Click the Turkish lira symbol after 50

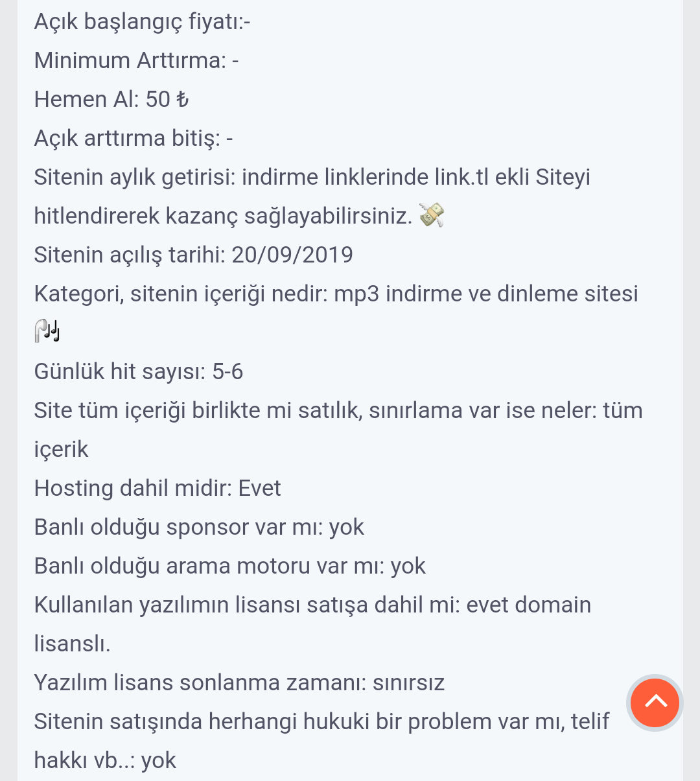click(x=183, y=99)
